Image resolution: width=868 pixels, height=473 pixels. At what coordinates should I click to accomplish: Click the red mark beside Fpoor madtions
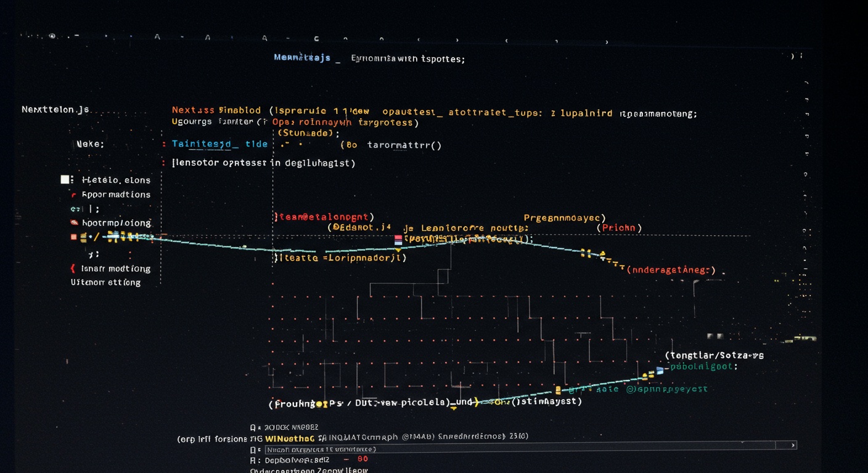point(74,195)
